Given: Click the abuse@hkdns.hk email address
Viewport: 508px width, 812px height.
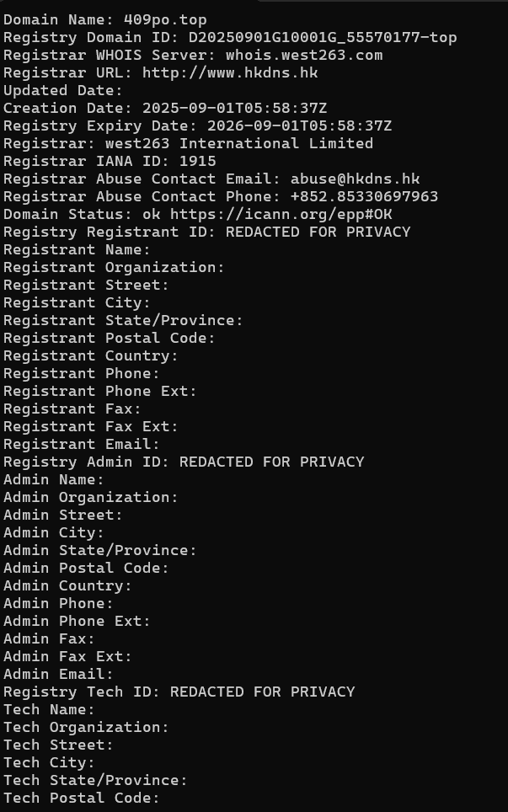Looking at the screenshot, I should click(x=355, y=179).
